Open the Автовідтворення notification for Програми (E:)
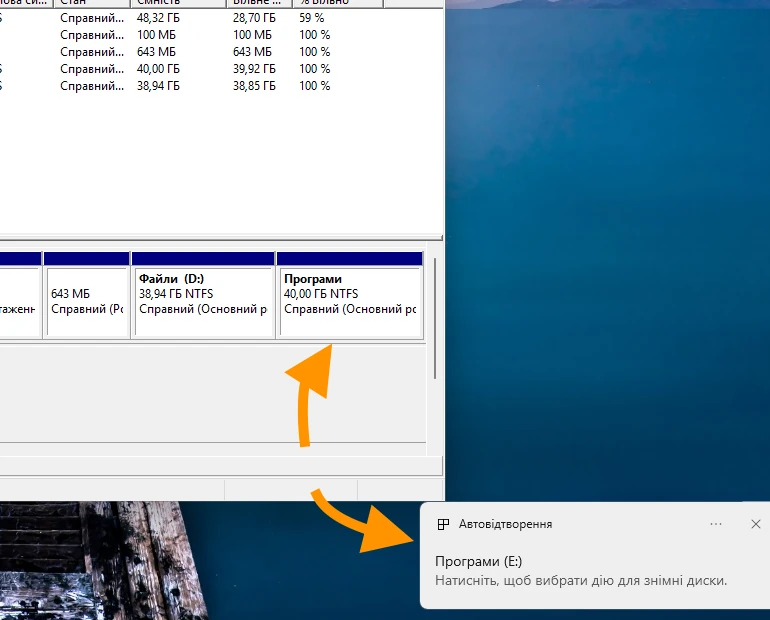770x620 pixels. point(595,555)
